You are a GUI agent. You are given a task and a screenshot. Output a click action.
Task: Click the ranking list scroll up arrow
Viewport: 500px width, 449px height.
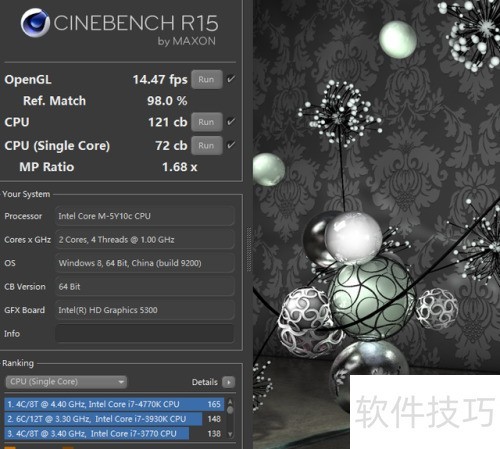[x=230, y=401]
